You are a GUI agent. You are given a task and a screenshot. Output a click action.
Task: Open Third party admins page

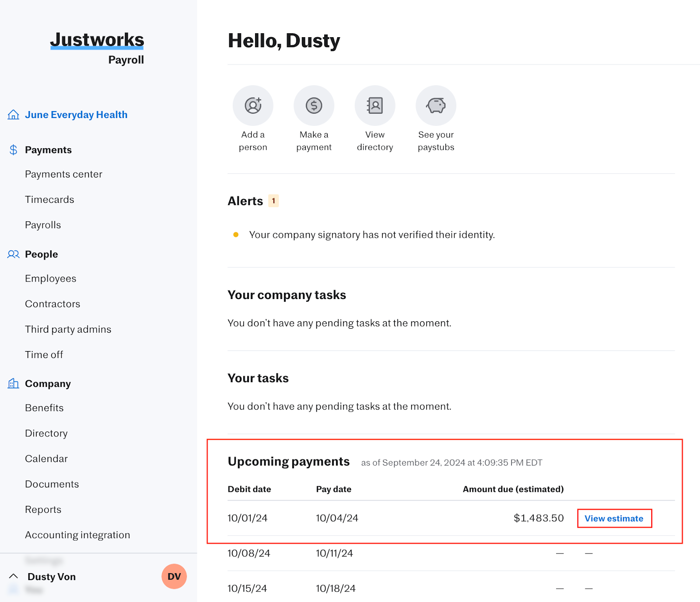[68, 329]
